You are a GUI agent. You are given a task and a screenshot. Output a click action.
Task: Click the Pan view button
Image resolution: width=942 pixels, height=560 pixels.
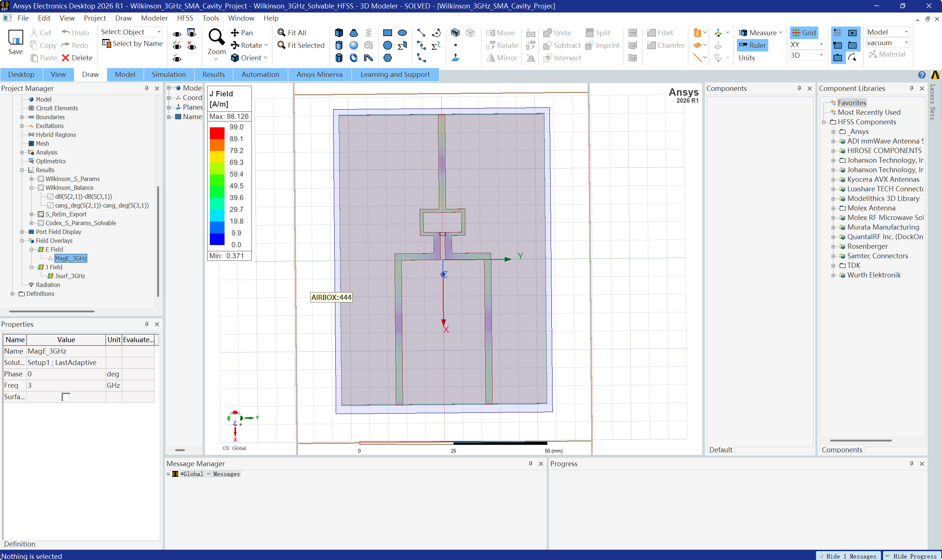point(241,33)
